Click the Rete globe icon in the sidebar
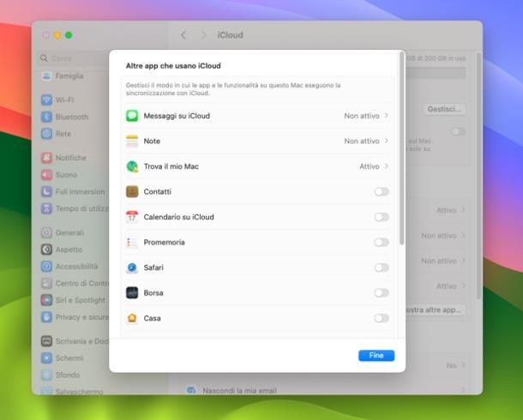Screen dimensions: 523x420 (x=46, y=134)
